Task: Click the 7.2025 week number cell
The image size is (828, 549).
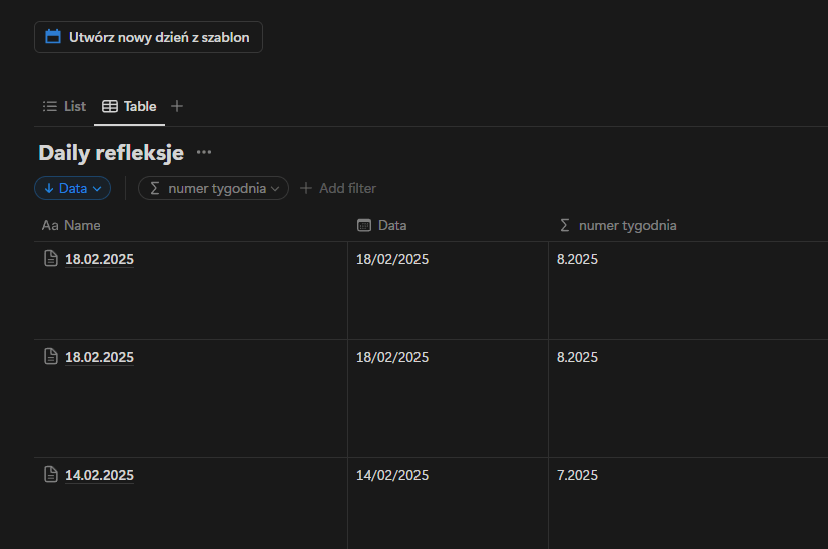Action: coord(577,476)
